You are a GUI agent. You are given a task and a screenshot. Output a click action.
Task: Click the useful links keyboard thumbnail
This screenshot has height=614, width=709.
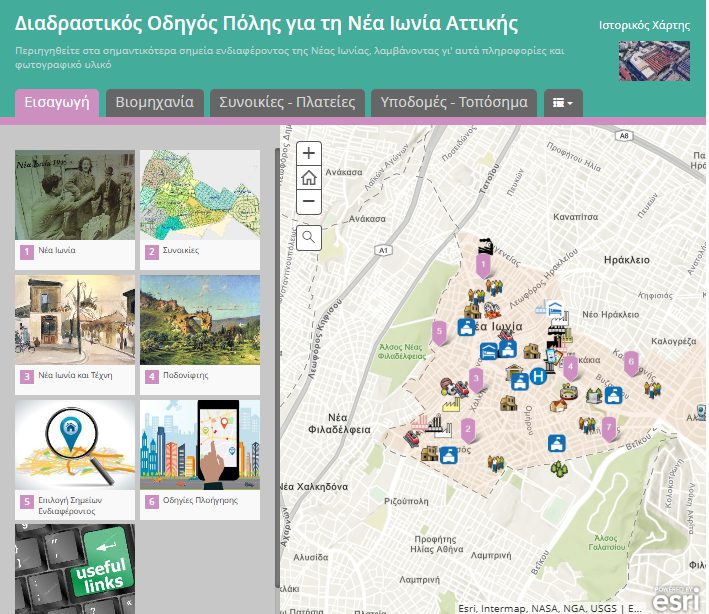coord(75,567)
